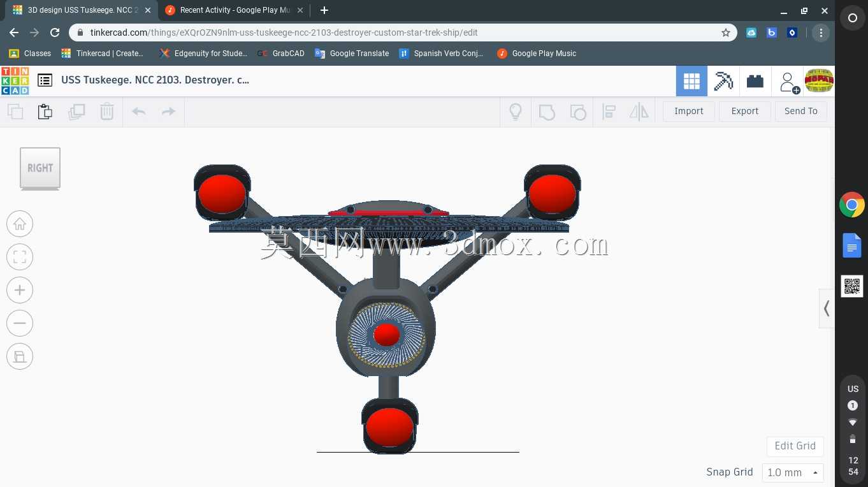The image size is (868, 487).
Task: Open the system status tray clock
Action: click(x=853, y=430)
